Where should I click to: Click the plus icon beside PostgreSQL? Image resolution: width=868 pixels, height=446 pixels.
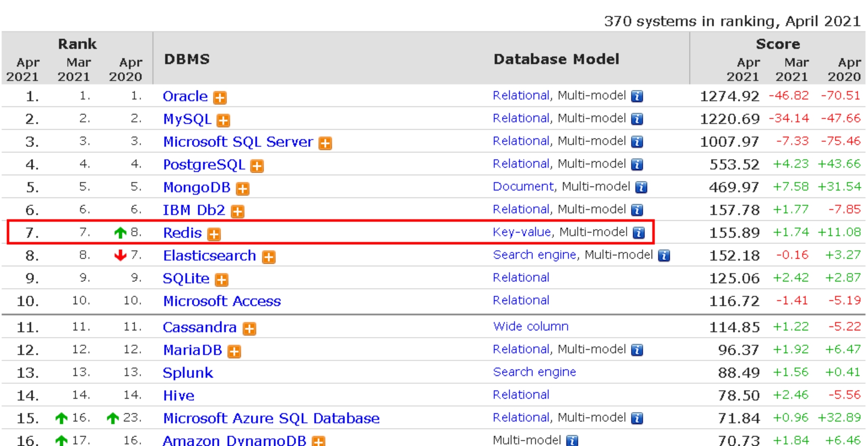tap(257, 166)
